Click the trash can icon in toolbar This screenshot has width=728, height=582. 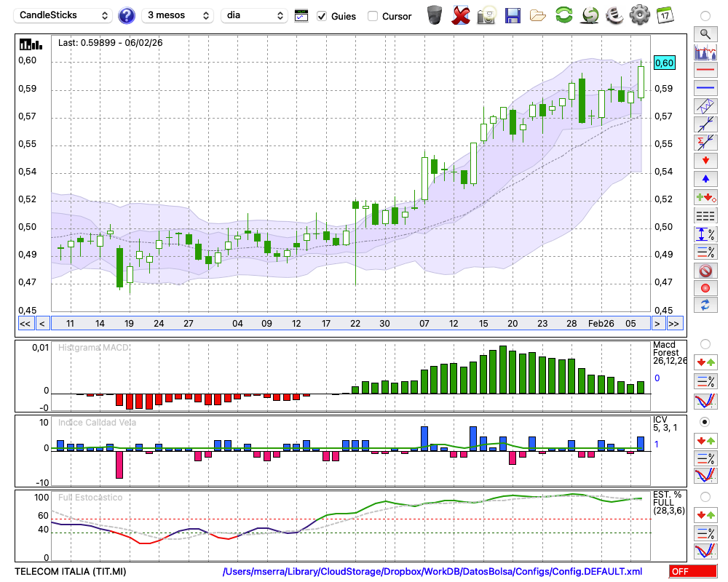(435, 15)
